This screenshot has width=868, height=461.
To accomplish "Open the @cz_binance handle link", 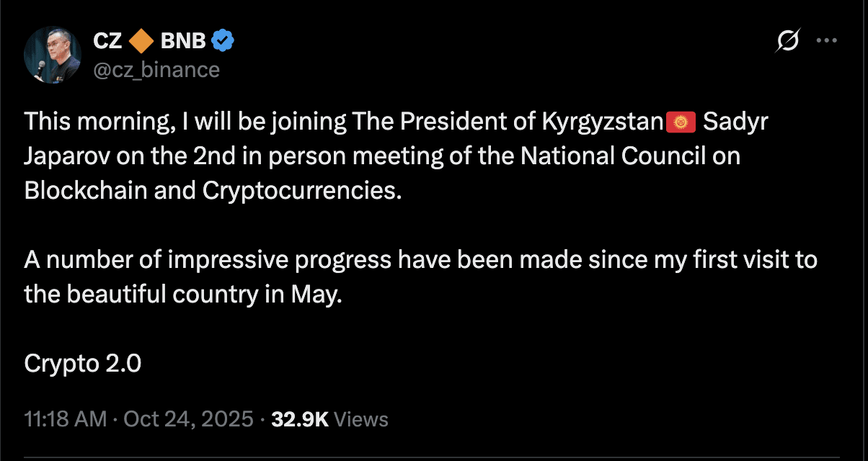I will click(x=156, y=69).
